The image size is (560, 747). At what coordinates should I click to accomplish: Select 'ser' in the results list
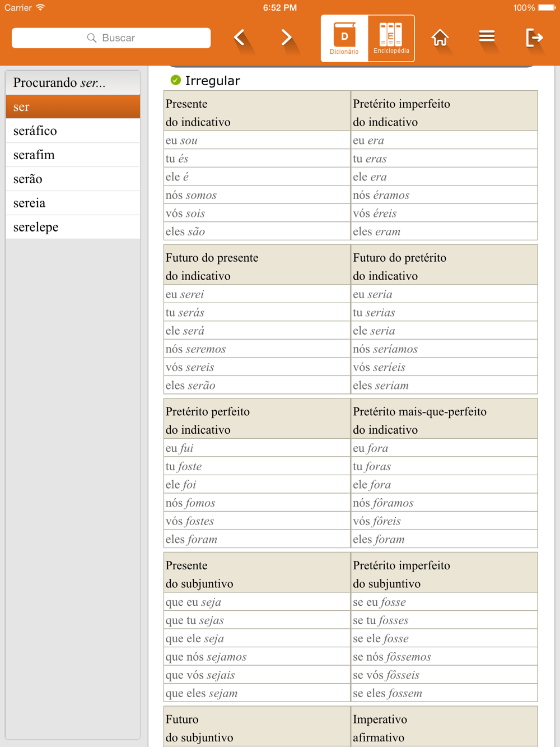pos(73,106)
